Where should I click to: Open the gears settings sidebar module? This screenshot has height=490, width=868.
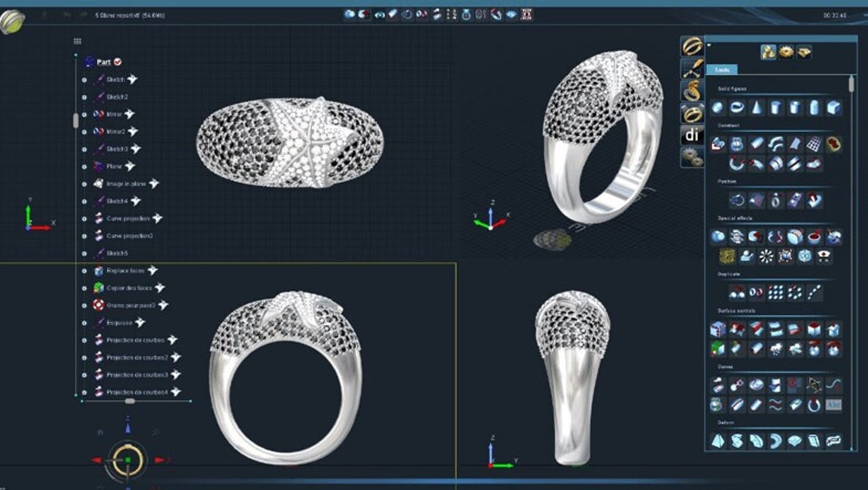tap(692, 157)
